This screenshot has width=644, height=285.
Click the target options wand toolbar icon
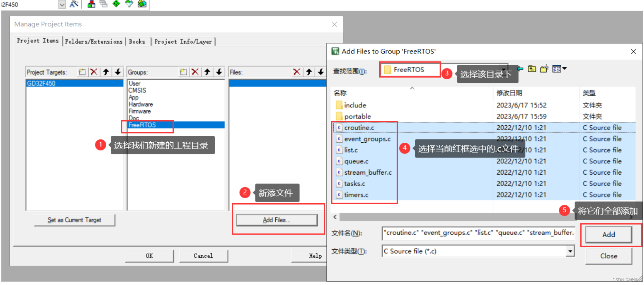[x=74, y=4]
